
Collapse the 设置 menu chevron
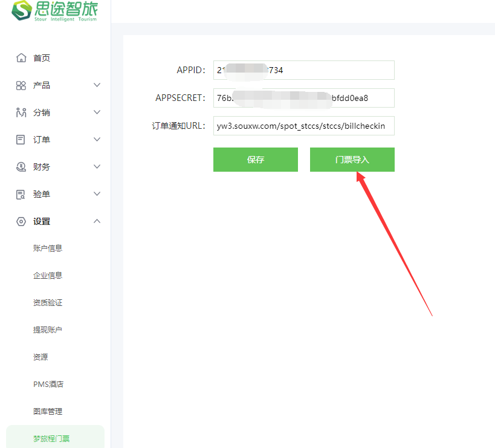coord(97,221)
